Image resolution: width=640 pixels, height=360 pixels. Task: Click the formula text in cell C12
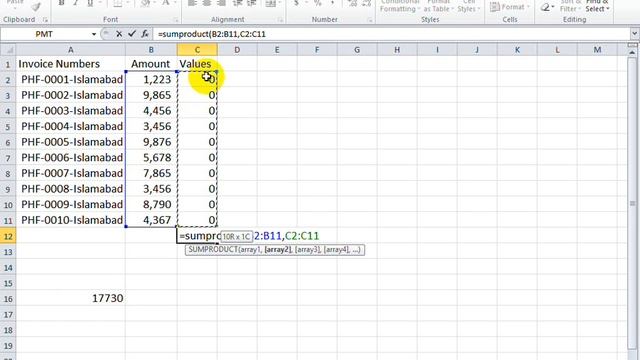pos(249,236)
